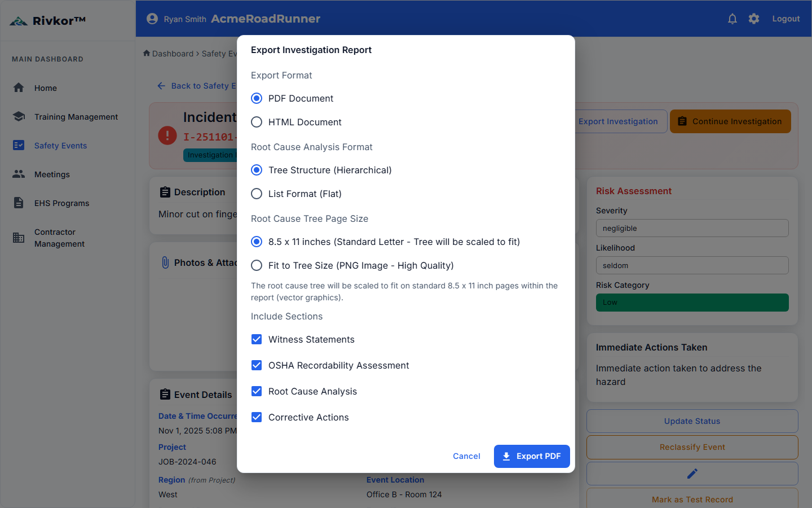Click the Safety Events checklist icon
This screenshot has width=812, height=508.
click(19, 145)
